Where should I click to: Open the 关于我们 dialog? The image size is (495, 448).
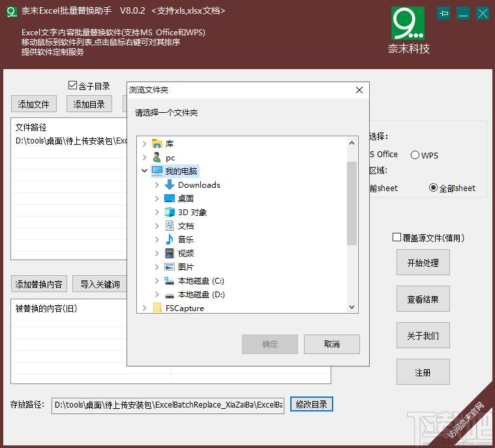[423, 335]
